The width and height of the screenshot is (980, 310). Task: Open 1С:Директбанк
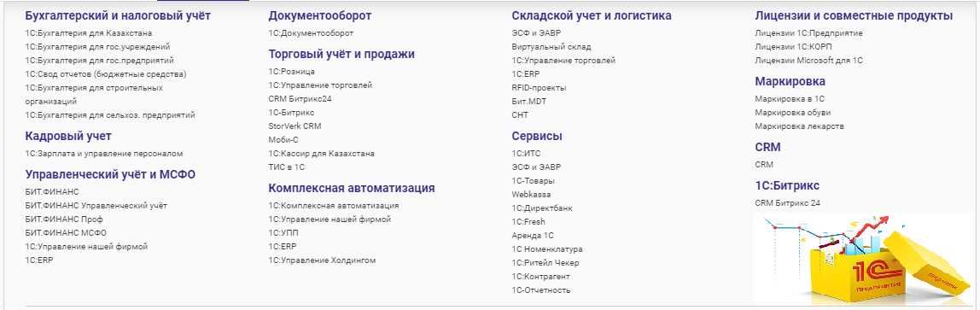pos(542,208)
